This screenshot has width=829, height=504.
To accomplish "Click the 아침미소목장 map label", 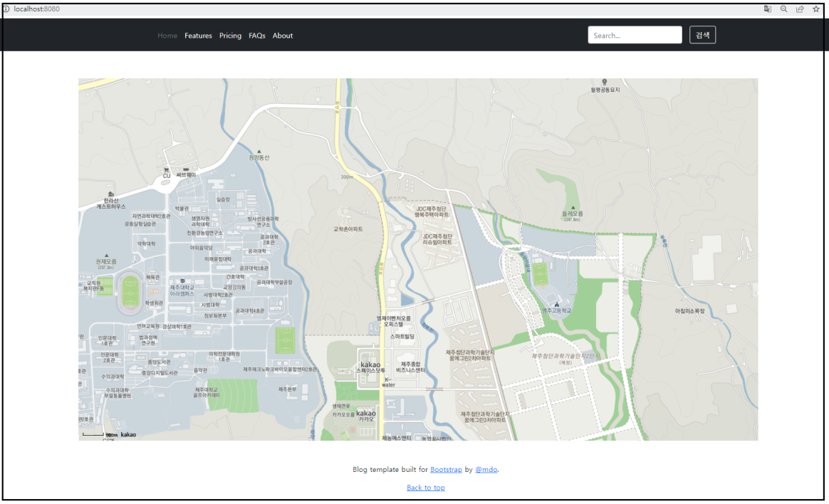I will 690,311.
